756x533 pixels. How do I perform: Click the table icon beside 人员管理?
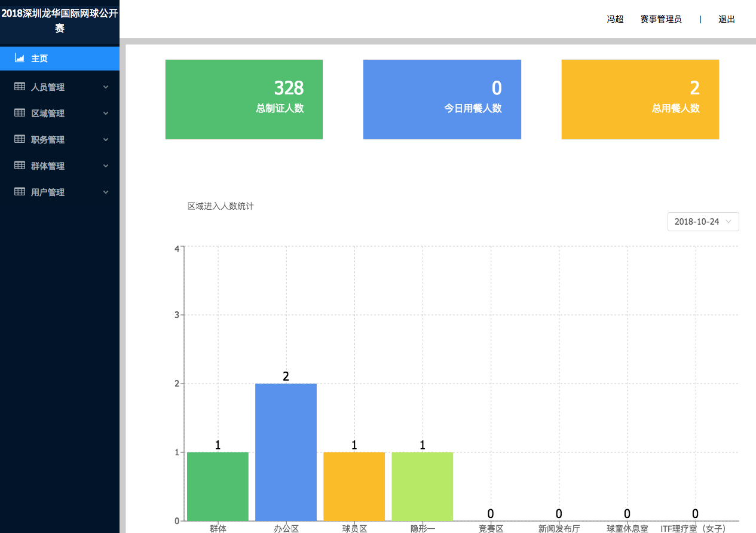click(20, 87)
